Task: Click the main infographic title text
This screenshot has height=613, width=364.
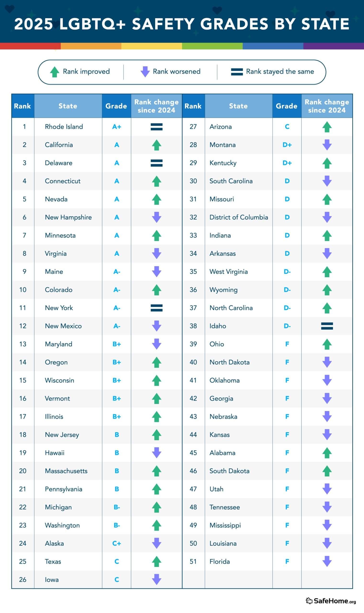Action: [x=182, y=24]
